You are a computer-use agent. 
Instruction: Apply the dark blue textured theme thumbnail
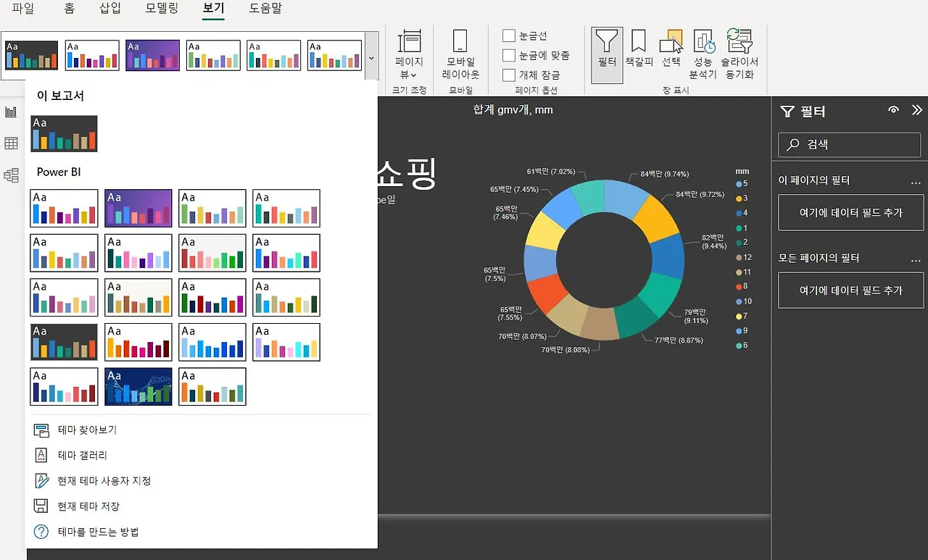coord(138,386)
